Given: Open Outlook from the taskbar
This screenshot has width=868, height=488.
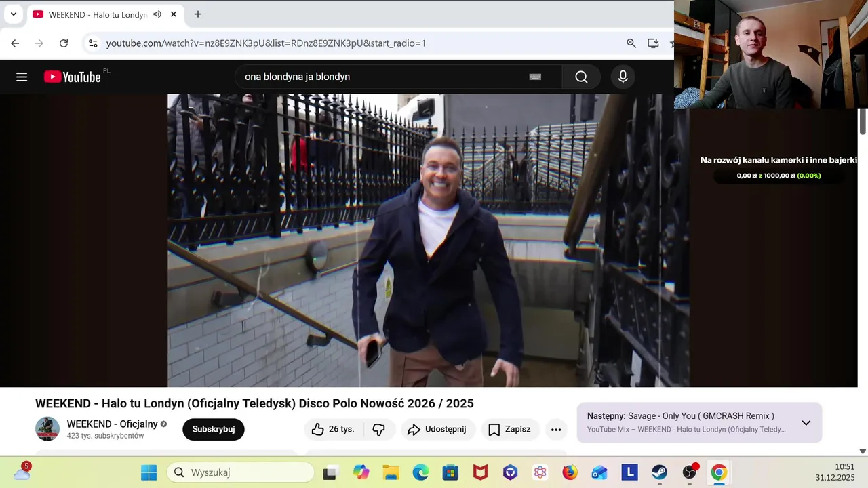Looking at the screenshot, I should click(599, 472).
